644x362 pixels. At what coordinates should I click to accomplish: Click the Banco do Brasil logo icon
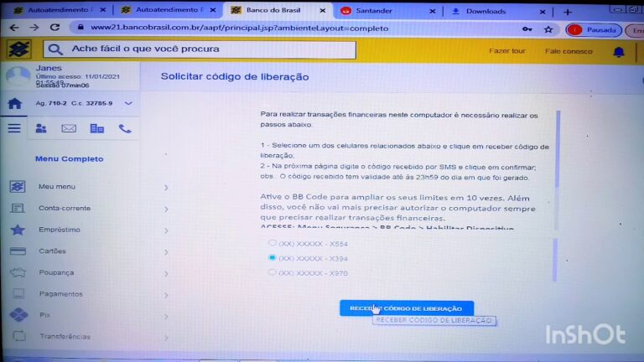pos(18,49)
